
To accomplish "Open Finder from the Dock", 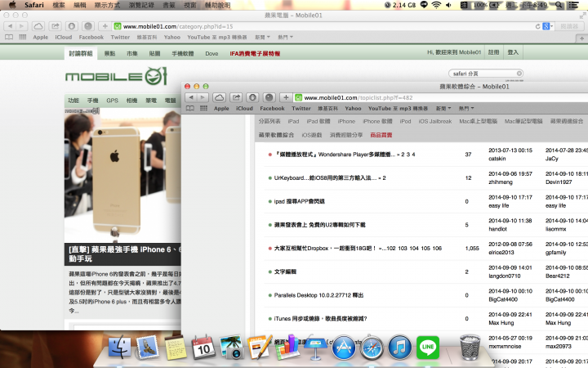I will pos(120,348).
